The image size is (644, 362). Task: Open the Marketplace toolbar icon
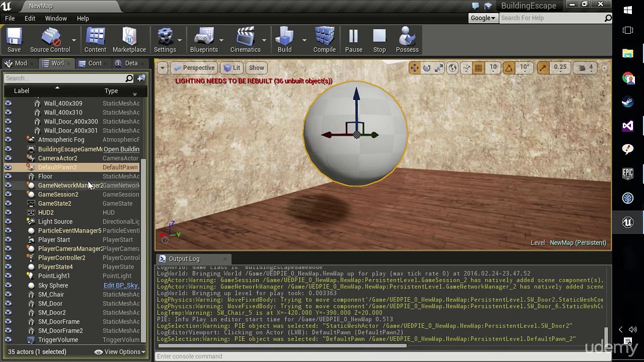tap(129, 40)
